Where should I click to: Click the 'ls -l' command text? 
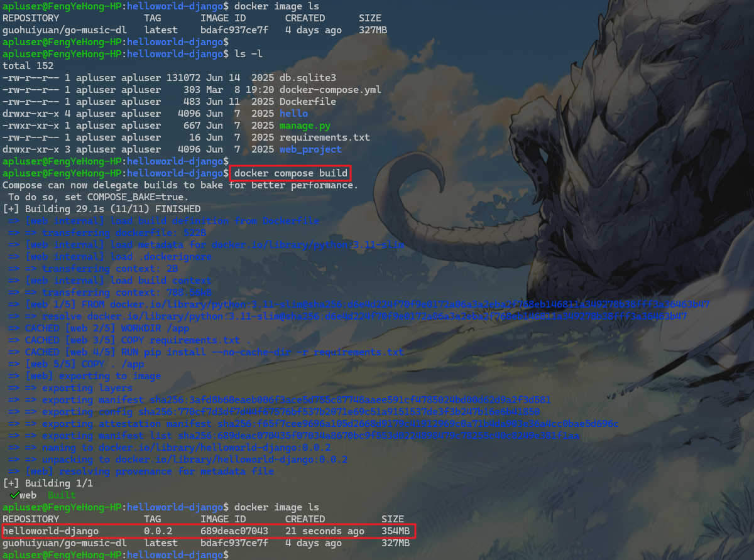click(248, 54)
